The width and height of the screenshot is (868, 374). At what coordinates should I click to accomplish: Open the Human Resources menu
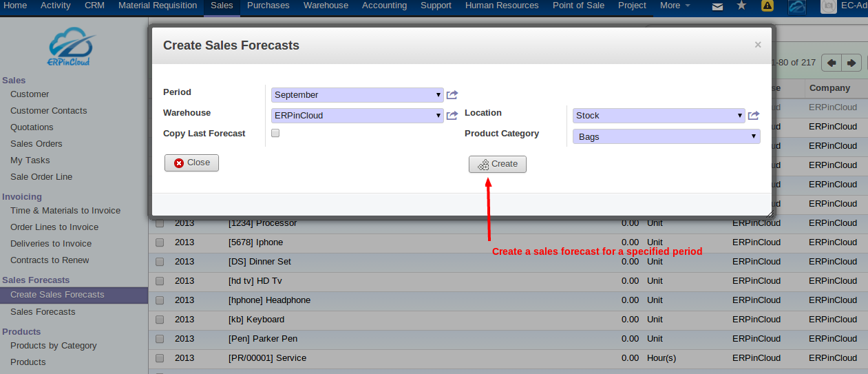click(502, 6)
